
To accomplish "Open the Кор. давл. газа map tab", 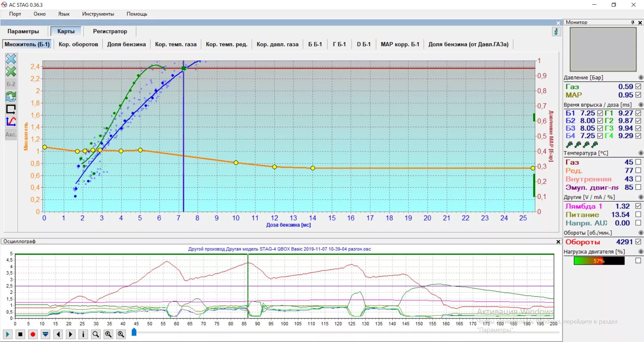I will point(278,44).
